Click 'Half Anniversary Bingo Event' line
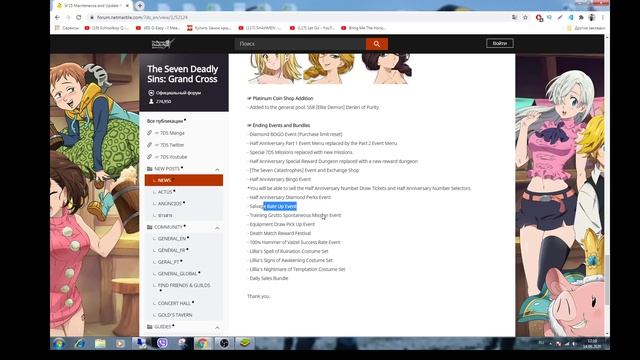Screen dimensions: 640x360 pyautogui.click(x=280, y=180)
